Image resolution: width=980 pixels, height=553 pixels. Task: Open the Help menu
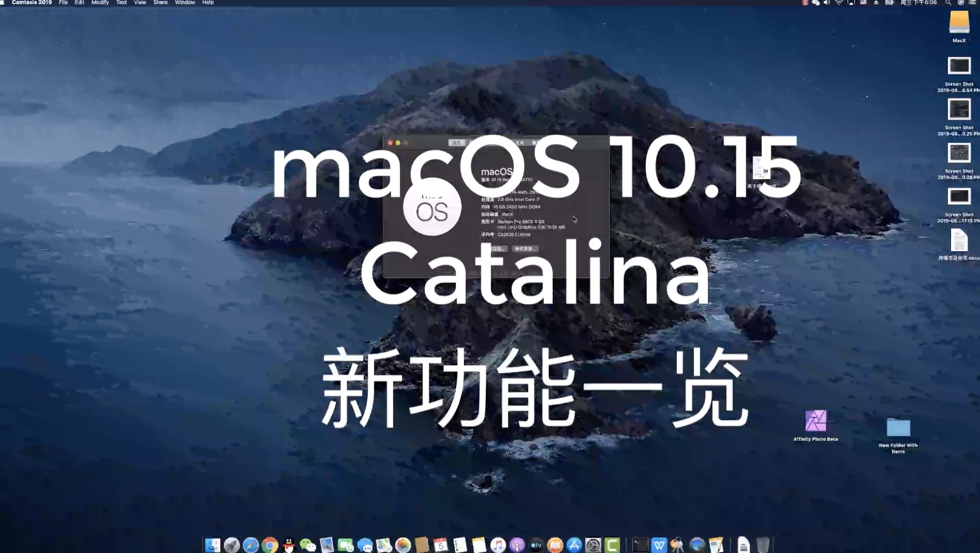tap(208, 3)
